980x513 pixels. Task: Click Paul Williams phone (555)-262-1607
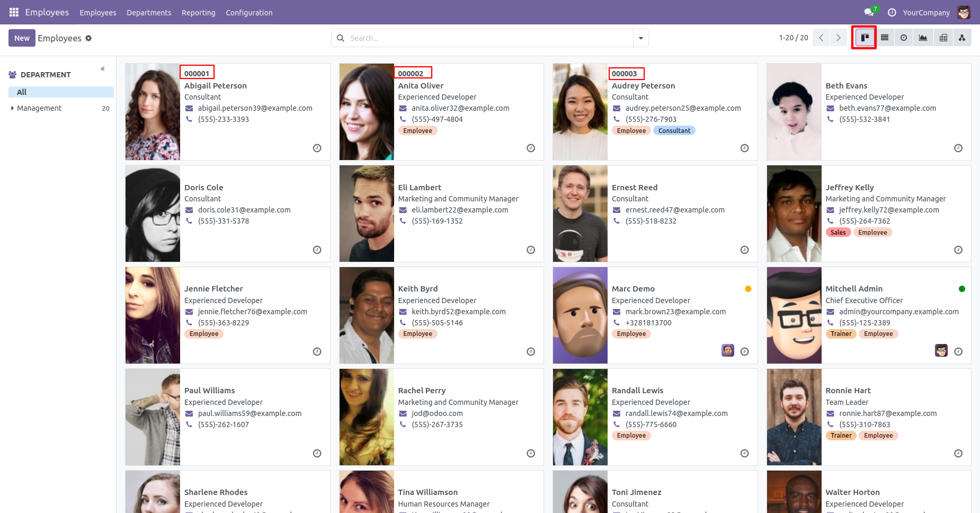[224, 424]
